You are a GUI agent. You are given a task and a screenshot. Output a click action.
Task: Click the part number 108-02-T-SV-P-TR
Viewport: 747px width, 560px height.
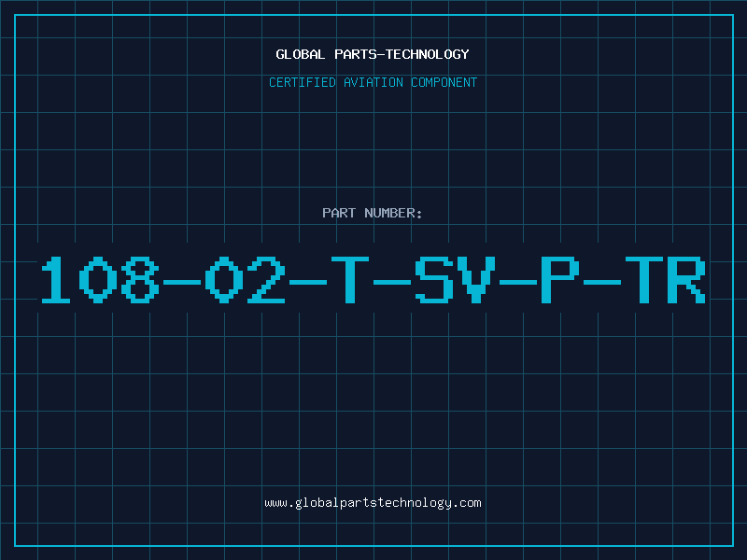tap(373, 279)
